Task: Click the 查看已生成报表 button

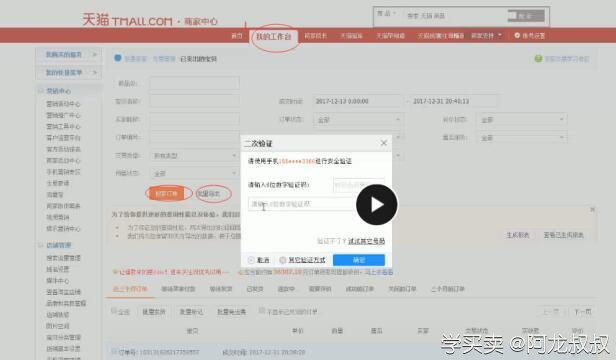Action: (x=563, y=235)
